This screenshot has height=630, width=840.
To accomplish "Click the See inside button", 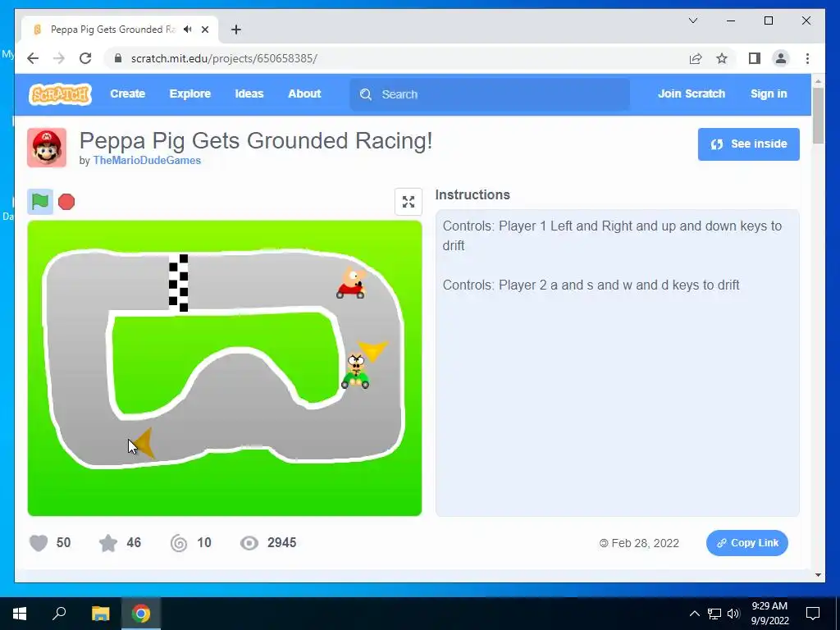I will point(748,144).
